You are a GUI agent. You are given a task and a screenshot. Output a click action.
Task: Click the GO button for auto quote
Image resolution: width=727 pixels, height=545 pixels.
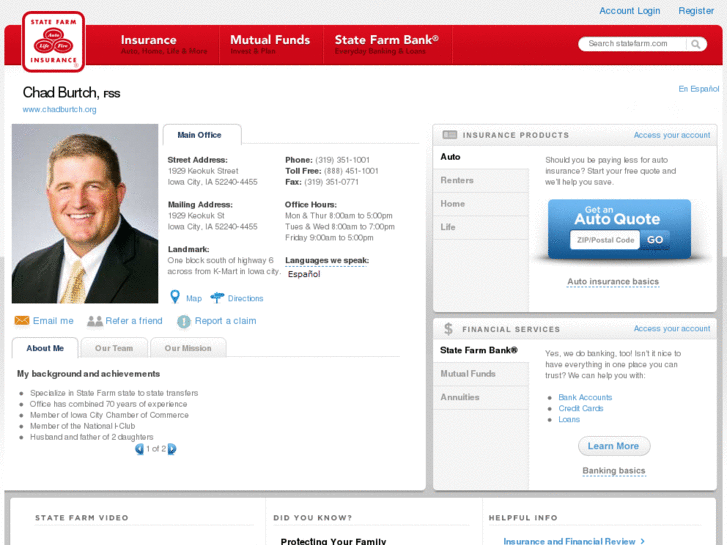[655, 240]
